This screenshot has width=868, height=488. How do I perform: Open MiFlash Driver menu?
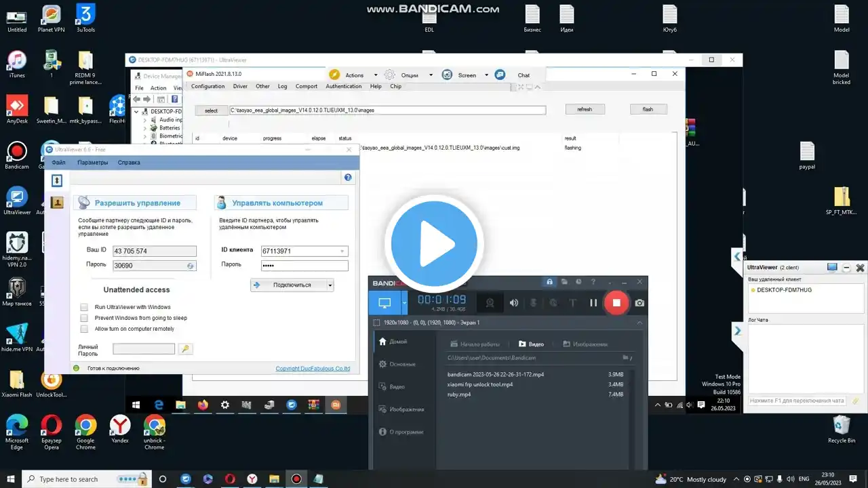(x=240, y=86)
